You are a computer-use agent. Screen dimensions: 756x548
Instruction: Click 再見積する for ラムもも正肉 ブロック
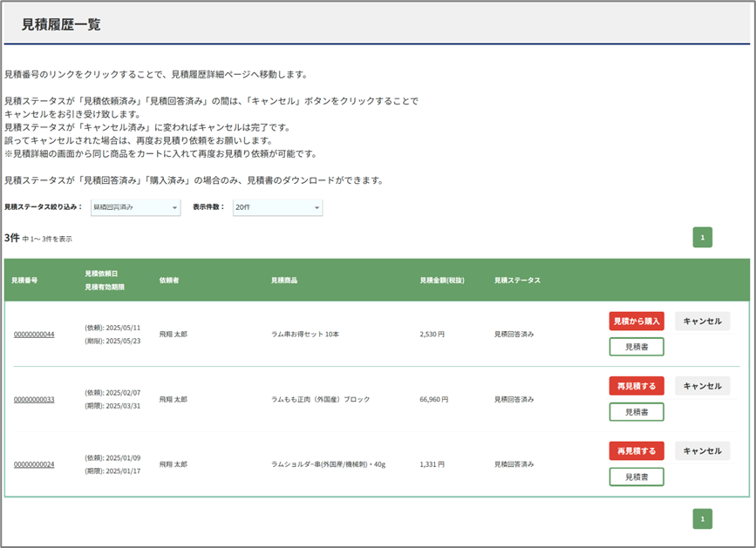[x=637, y=386]
